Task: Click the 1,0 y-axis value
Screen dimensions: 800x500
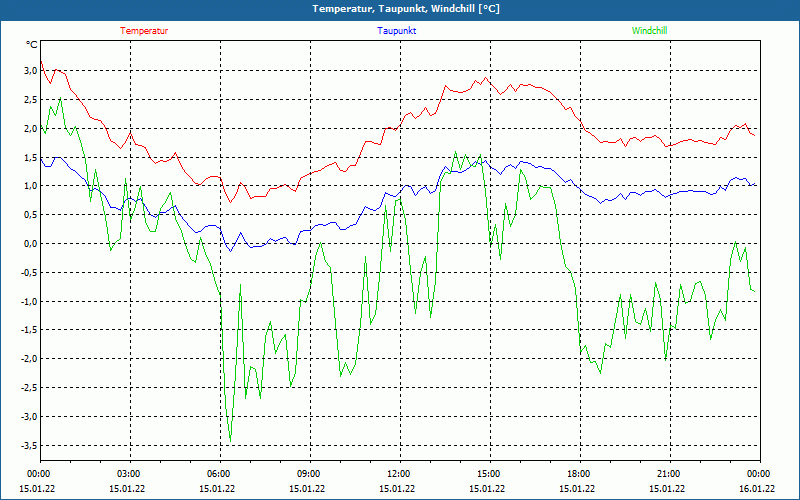Action: (31, 186)
